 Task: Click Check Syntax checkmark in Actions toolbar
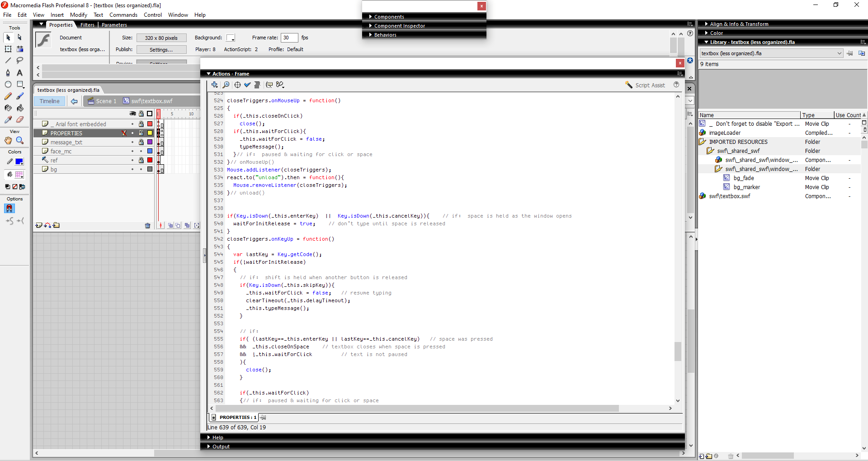[247, 85]
